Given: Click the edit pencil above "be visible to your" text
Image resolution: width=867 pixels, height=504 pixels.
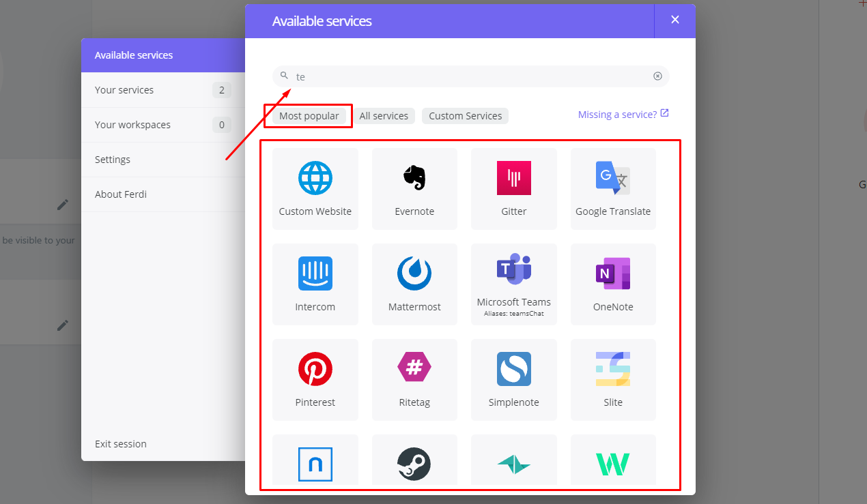Looking at the screenshot, I should [63, 205].
